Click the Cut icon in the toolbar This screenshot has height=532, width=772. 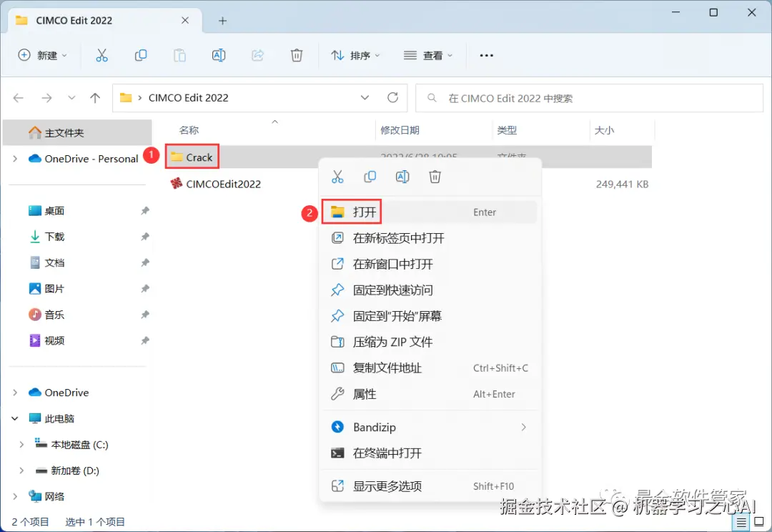(102, 55)
